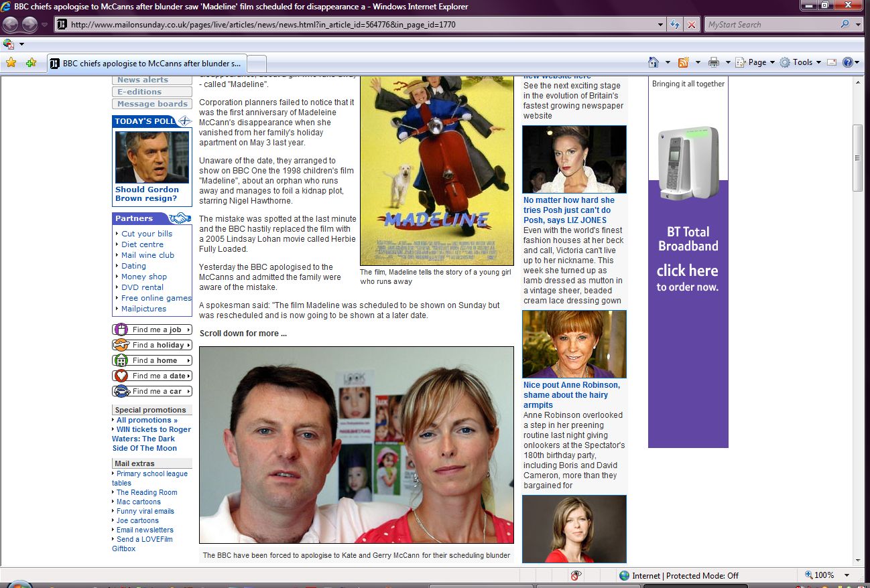Click the browser Back arrow button
The height and width of the screenshot is (588, 870).
pos(11,25)
